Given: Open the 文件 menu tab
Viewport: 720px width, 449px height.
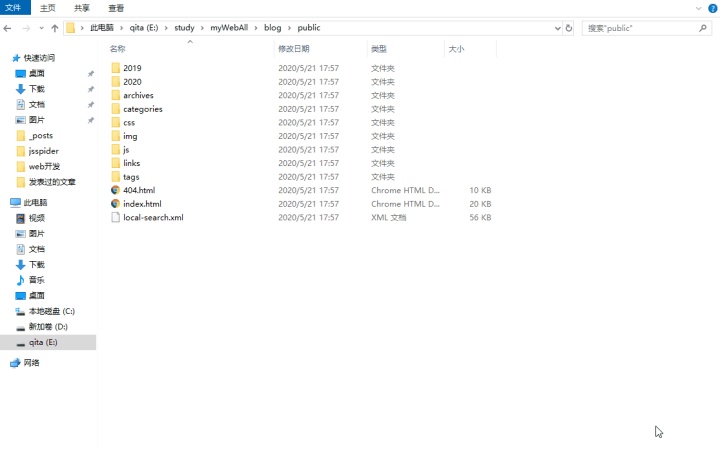Looking at the screenshot, I should pyautogui.click(x=13, y=7).
